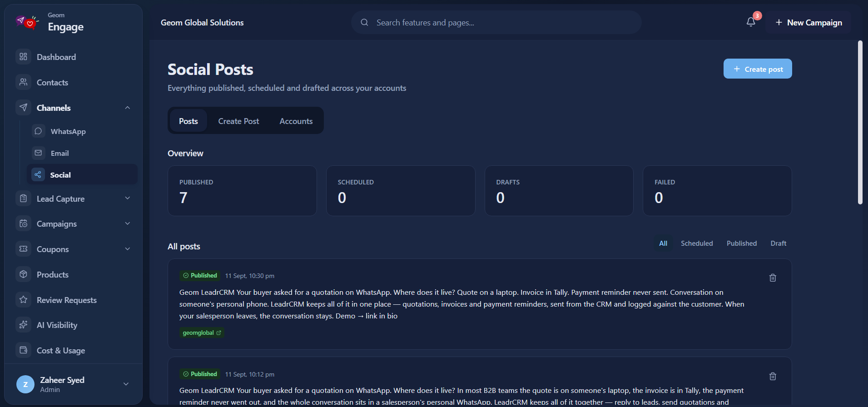Click the Geom Engage logo

pos(27,22)
